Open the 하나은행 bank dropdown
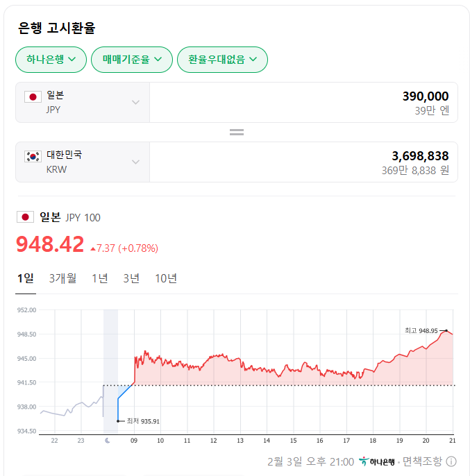Viewport: 470px width, 476px height. click(51, 60)
